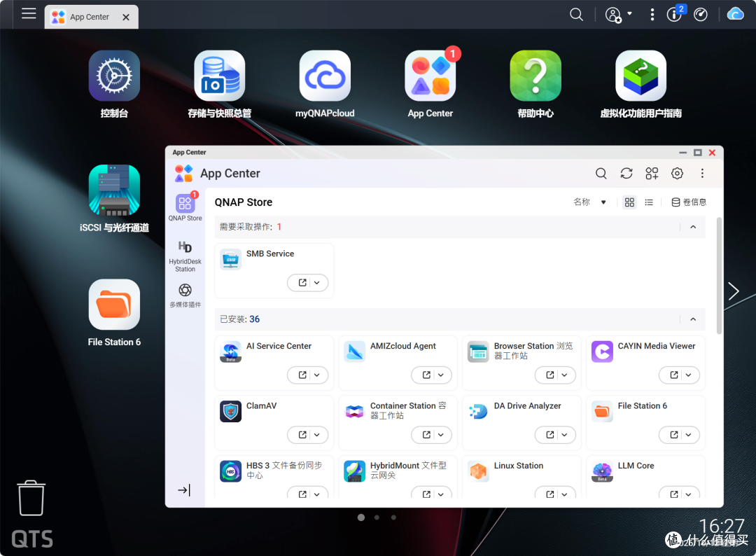Viewport: 756px width, 556px height.
Task: Open App Center more options menu
Action: 702,173
